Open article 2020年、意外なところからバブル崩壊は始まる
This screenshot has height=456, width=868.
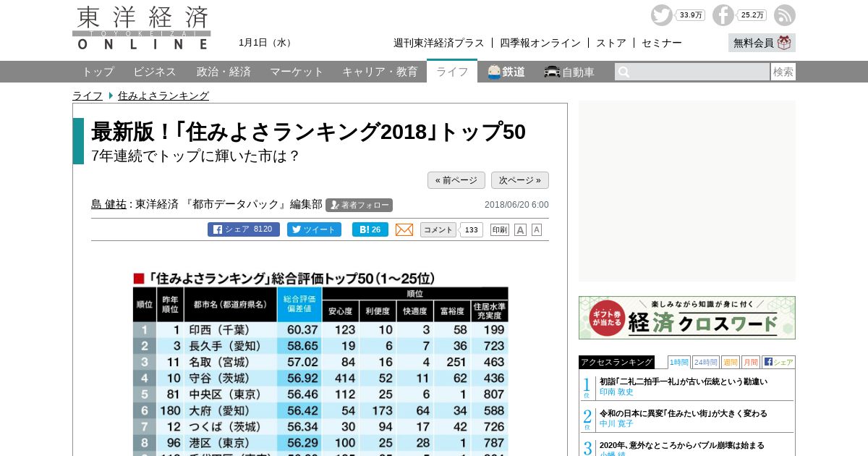(x=682, y=445)
